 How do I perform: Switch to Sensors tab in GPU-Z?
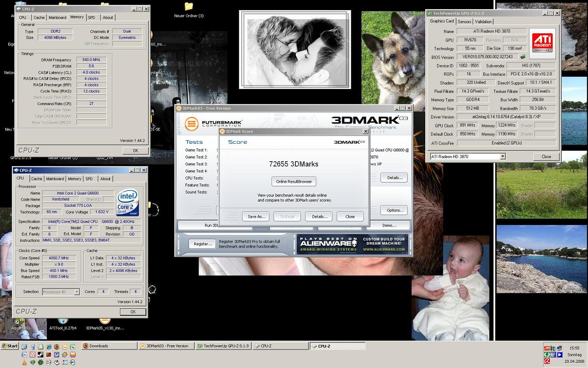[x=464, y=21]
